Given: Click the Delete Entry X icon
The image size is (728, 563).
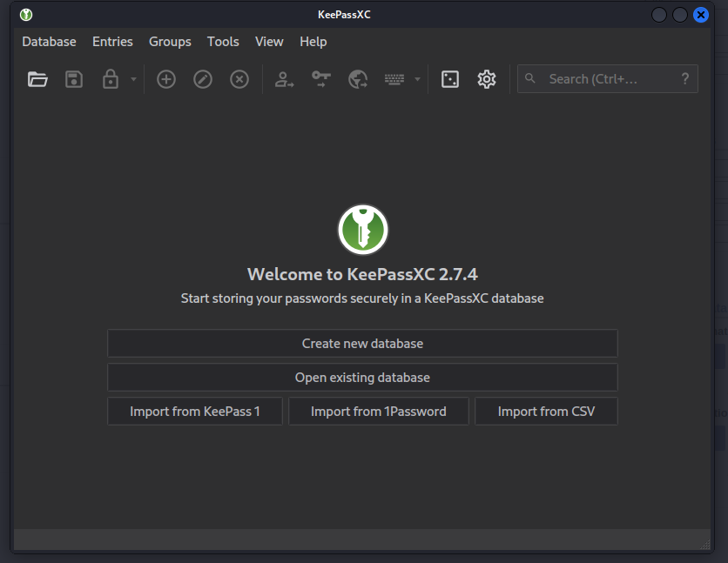Looking at the screenshot, I should point(239,79).
